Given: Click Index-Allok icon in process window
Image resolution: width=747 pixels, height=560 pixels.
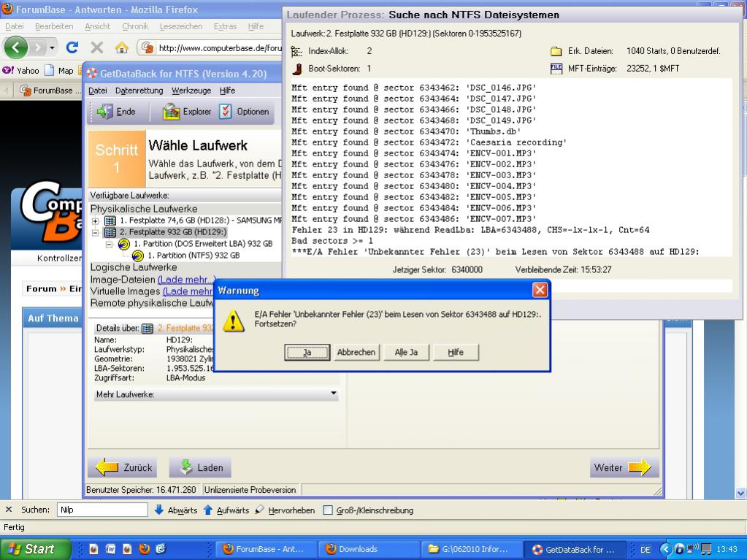Looking at the screenshot, I should click(296, 51).
